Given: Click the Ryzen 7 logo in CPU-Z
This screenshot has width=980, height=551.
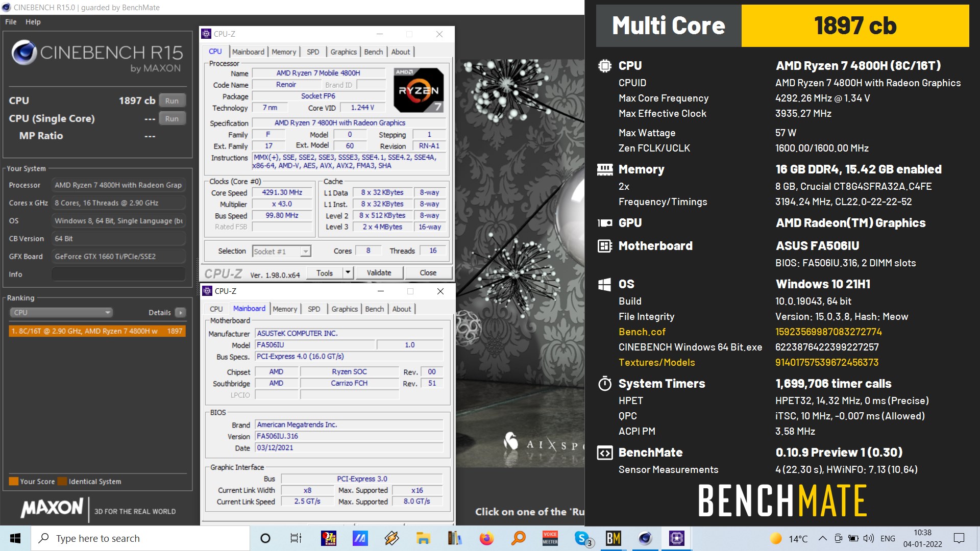Looking at the screenshot, I should click(419, 90).
